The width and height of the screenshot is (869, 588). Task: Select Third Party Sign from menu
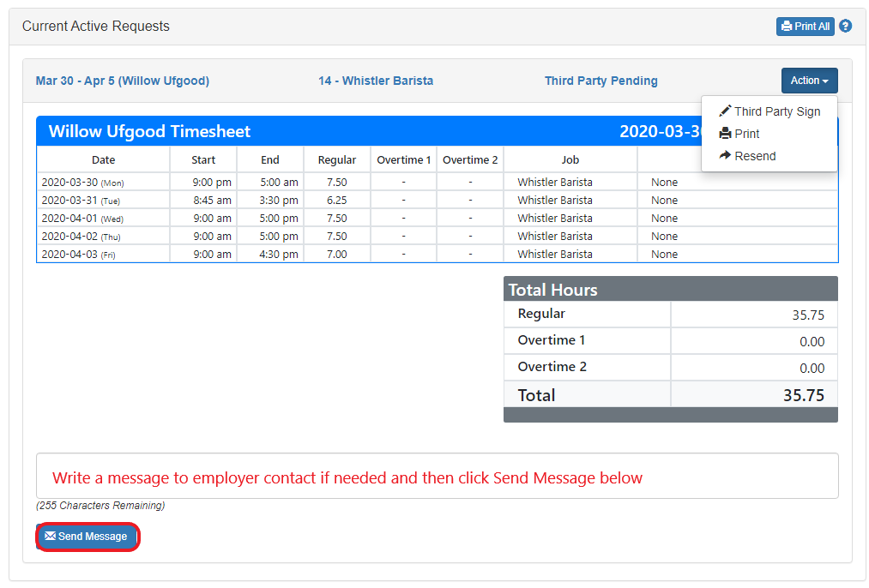coord(776,111)
